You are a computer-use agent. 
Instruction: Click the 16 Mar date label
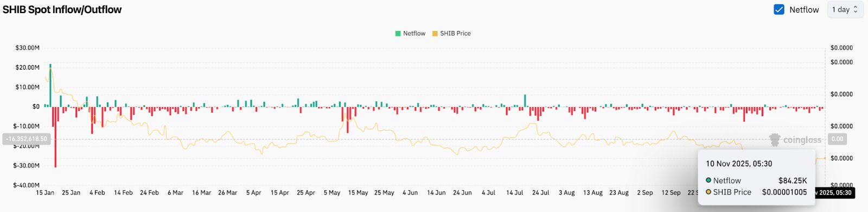tap(201, 192)
